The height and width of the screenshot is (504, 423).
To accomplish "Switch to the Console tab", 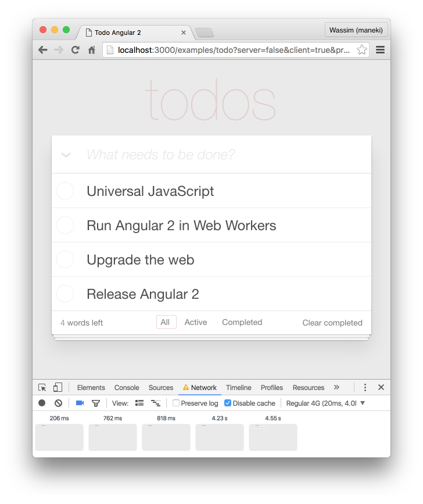I will tap(127, 388).
